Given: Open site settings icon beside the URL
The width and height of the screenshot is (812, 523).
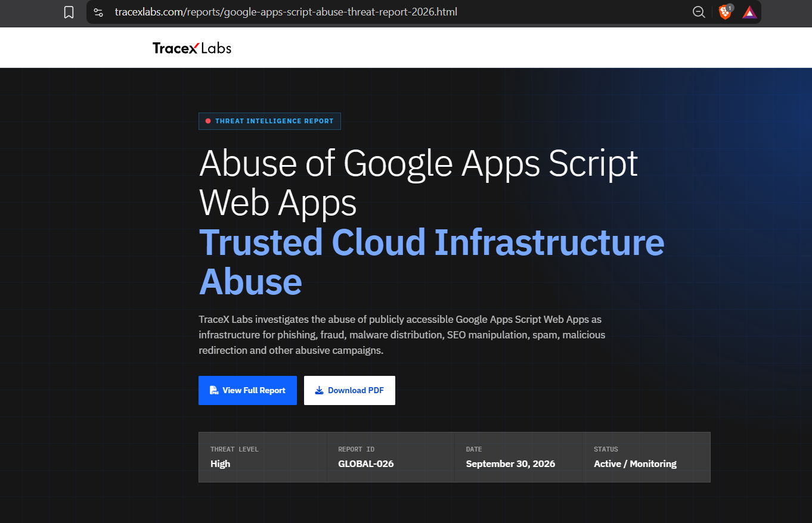Looking at the screenshot, I should point(99,12).
